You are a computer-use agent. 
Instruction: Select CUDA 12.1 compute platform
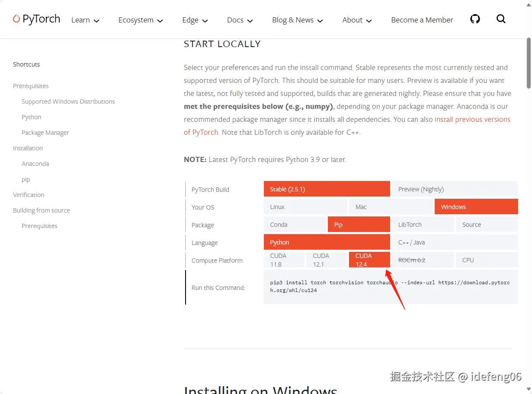tap(327, 260)
